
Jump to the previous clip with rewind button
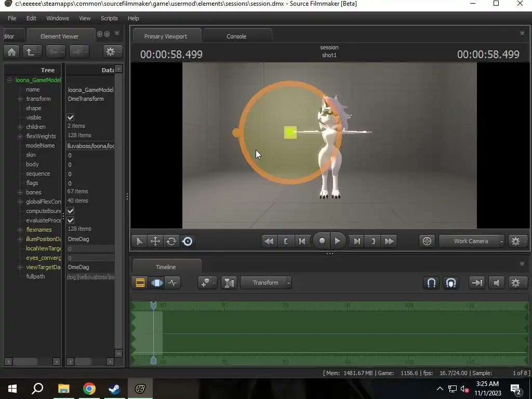click(x=269, y=241)
